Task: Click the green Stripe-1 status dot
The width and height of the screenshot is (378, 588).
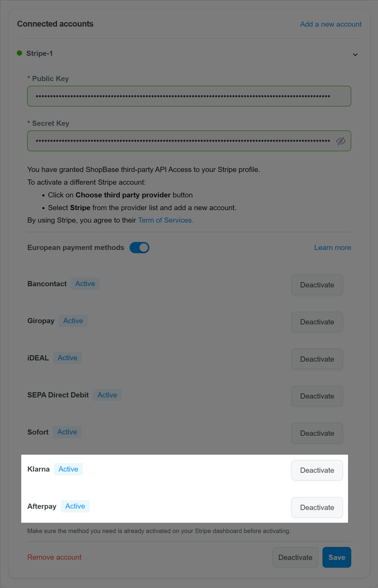Action: [19, 53]
